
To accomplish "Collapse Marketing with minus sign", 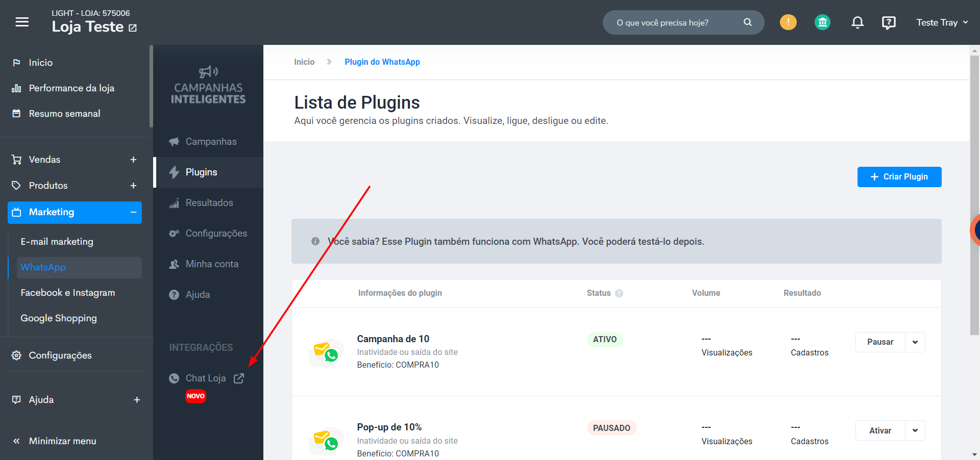I will [133, 212].
